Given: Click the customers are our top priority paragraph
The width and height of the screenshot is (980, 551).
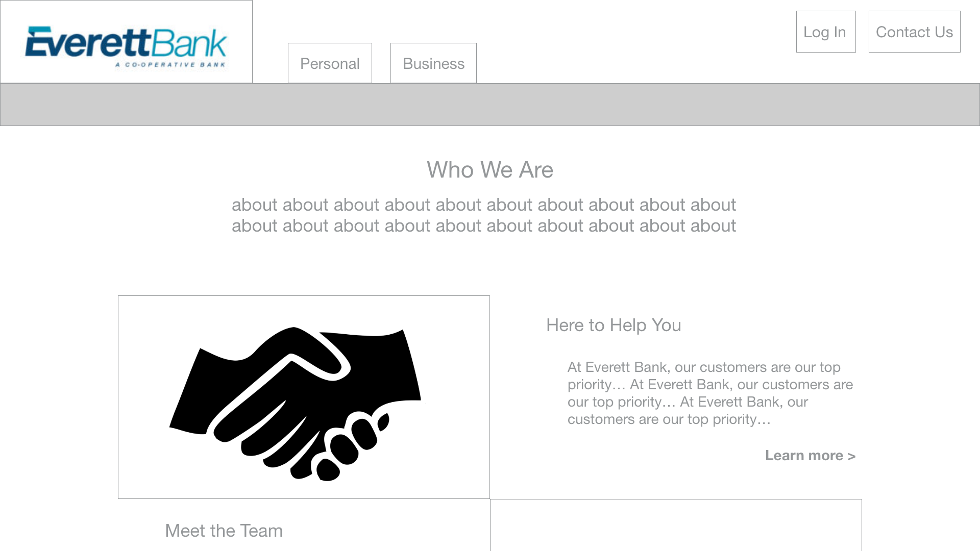Looking at the screenshot, I should click(710, 393).
